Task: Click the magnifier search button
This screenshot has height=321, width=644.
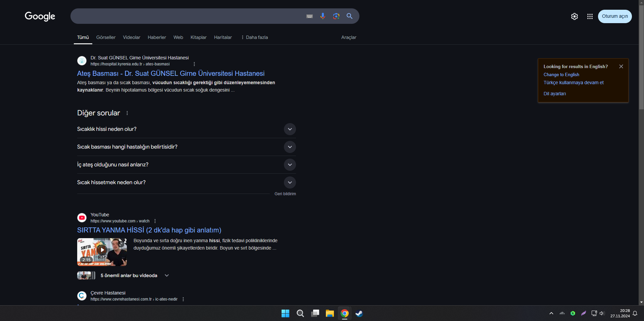Action: click(x=349, y=16)
